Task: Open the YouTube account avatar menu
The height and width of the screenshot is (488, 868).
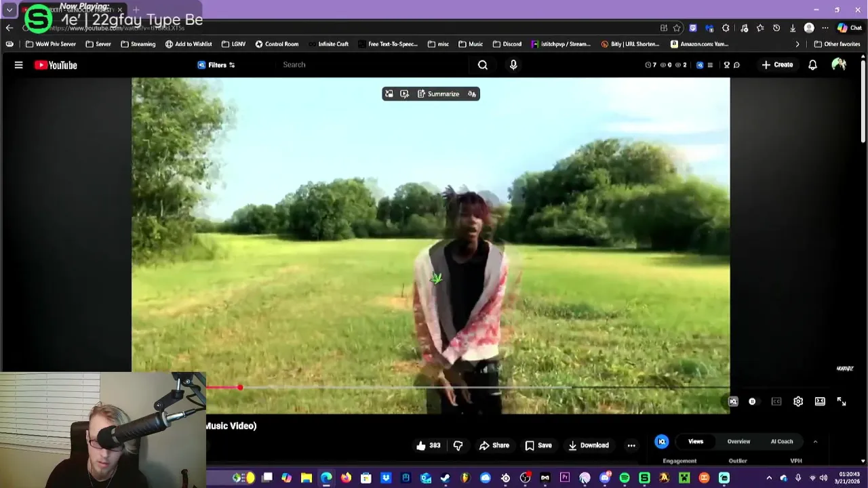Action: (x=839, y=65)
